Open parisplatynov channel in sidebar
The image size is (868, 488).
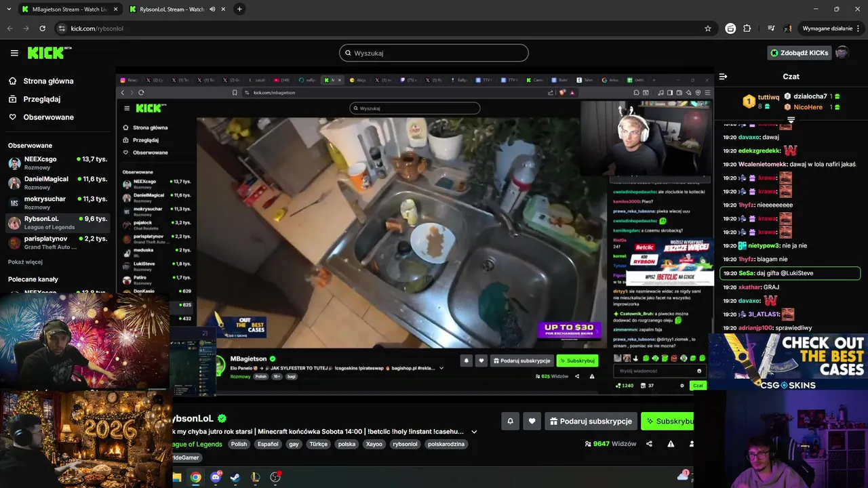pyautogui.click(x=58, y=242)
